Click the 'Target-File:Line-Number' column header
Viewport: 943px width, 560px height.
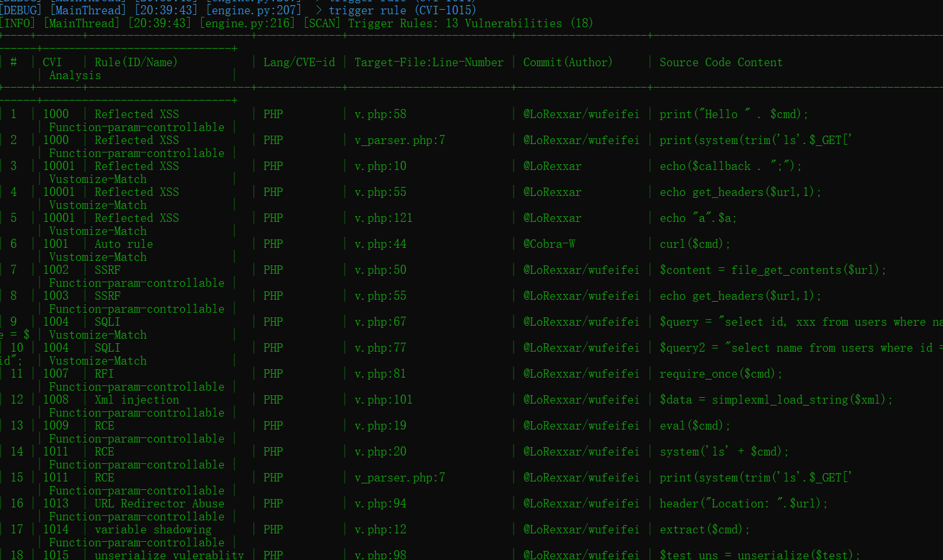[x=429, y=62]
